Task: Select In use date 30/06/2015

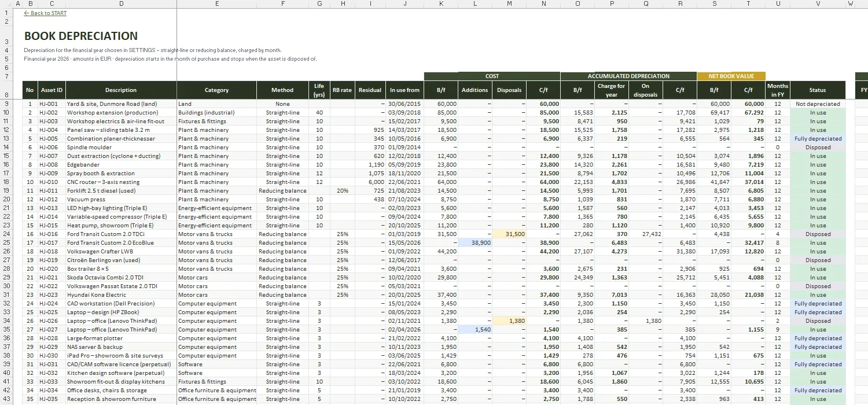Action: coord(404,104)
